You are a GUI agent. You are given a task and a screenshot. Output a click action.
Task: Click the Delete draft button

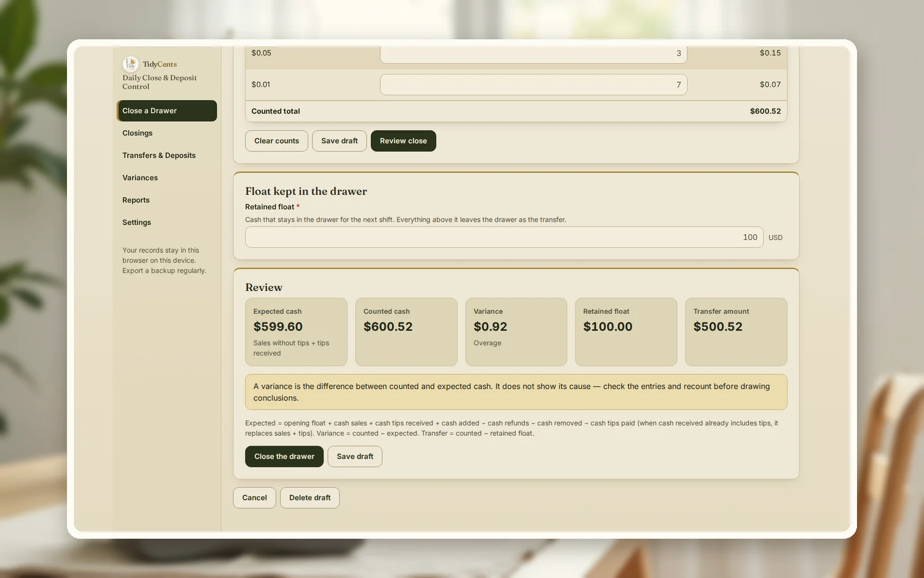pos(310,498)
